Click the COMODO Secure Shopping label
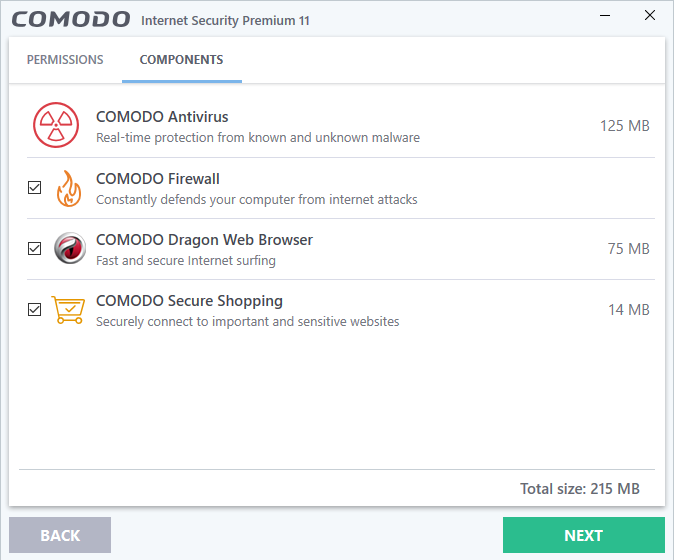The width and height of the screenshot is (674, 560). (189, 301)
